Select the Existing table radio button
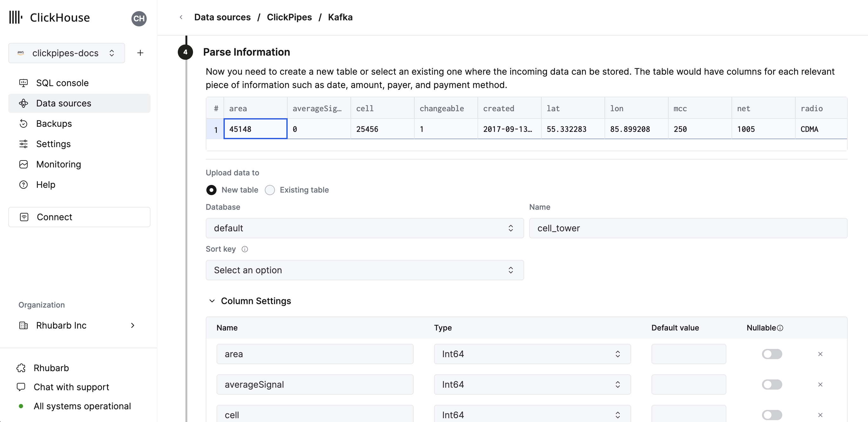868x422 pixels. point(270,190)
